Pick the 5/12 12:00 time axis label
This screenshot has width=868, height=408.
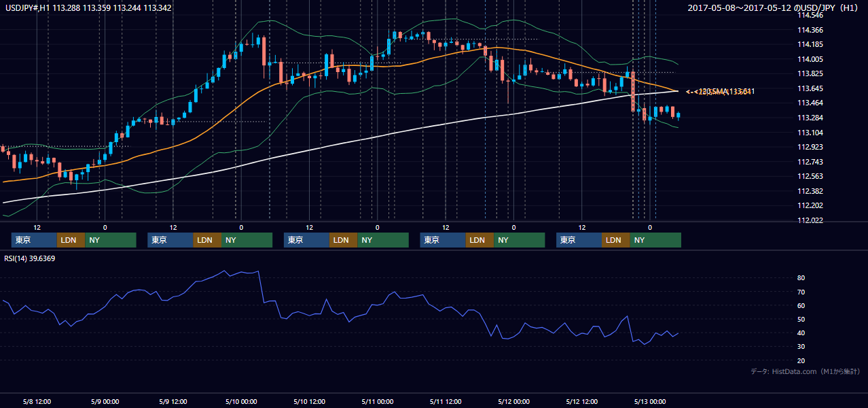point(581,401)
